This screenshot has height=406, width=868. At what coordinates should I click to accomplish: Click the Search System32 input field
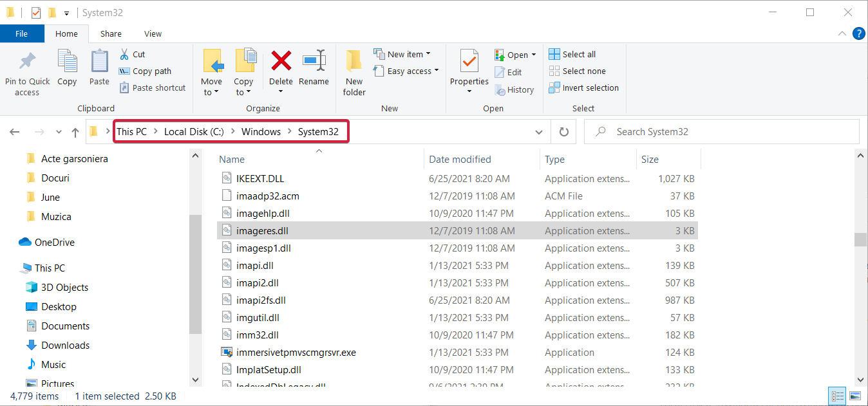[722, 131]
